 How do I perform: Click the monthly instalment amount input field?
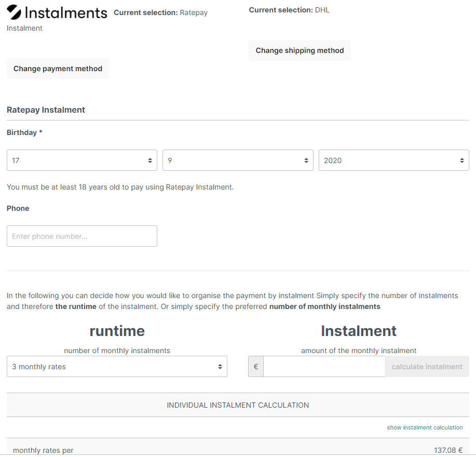point(324,367)
